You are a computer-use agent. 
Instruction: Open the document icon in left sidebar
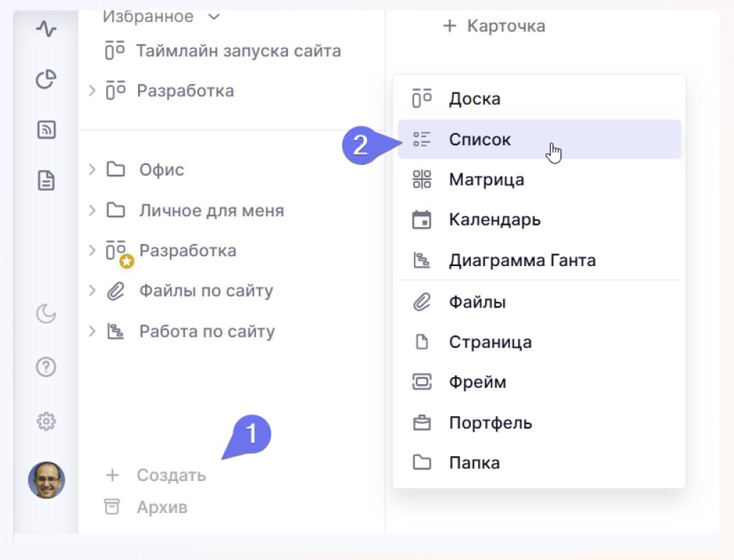[46, 181]
